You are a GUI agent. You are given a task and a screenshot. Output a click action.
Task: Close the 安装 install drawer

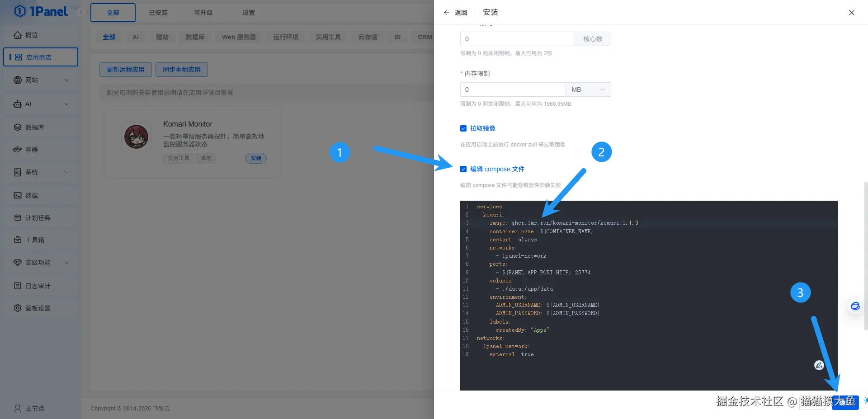click(852, 13)
